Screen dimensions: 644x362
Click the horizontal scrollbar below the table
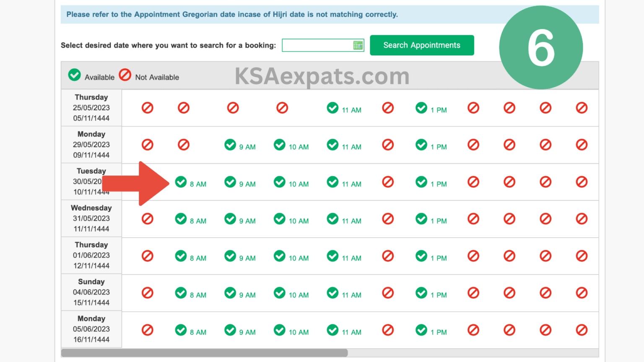point(204,353)
